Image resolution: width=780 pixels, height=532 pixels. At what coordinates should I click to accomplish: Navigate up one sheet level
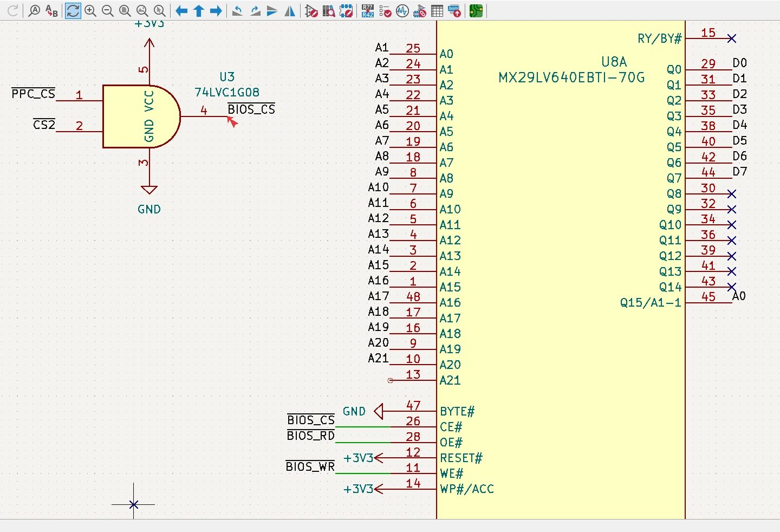(x=199, y=11)
